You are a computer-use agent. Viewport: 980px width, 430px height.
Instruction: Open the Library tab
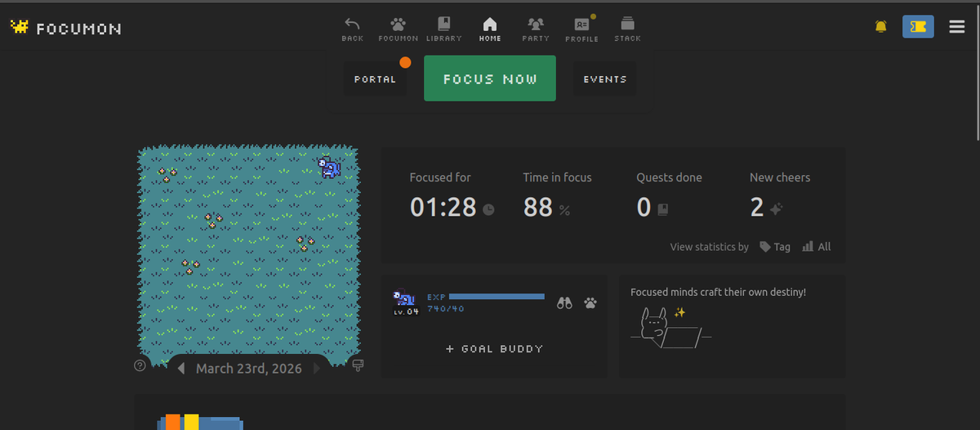(443, 29)
